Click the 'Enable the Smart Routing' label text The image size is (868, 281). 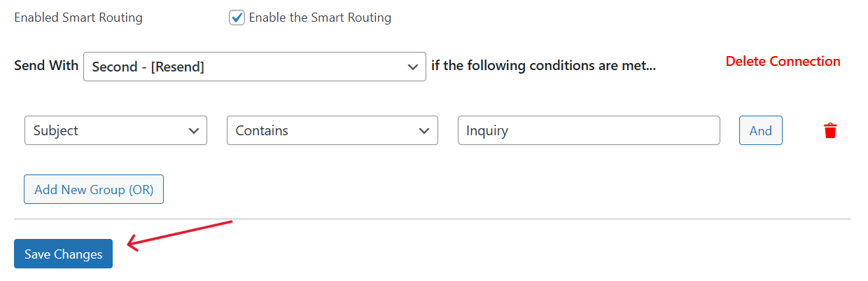(320, 18)
